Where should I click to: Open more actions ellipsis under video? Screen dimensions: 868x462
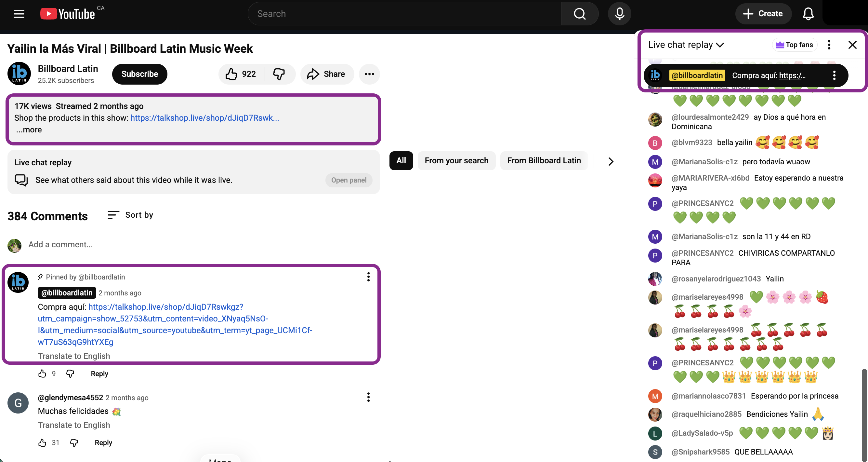click(x=369, y=74)
